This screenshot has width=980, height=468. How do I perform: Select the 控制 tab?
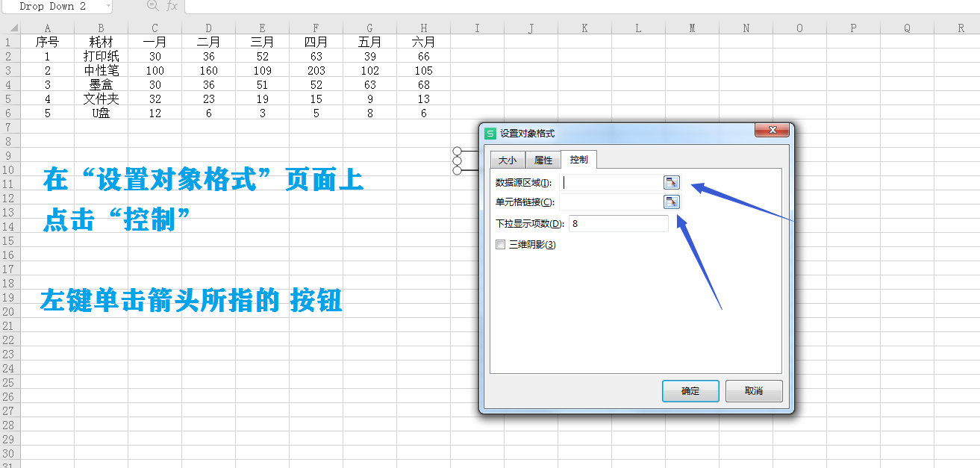coord(578,160)
